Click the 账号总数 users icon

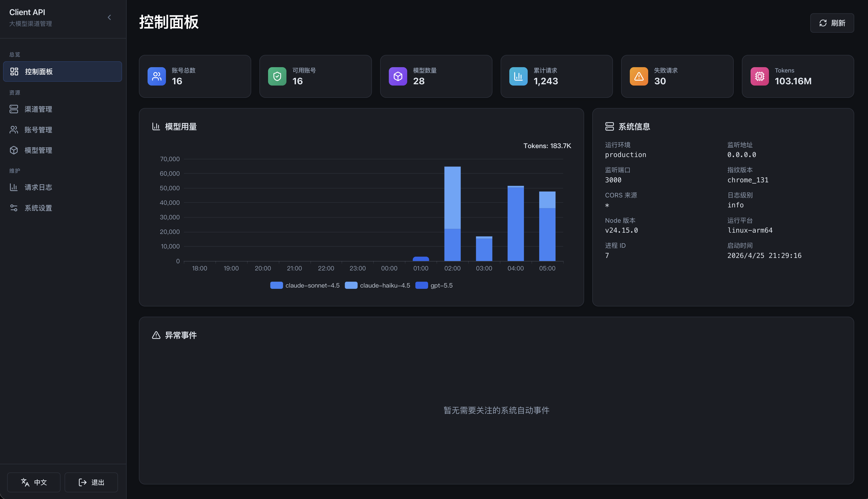pyautogui.click(x=156, y=76)
